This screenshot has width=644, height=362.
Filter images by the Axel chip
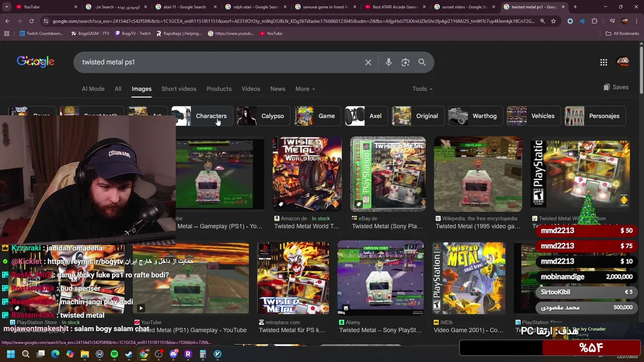click(x=366, y=116)
